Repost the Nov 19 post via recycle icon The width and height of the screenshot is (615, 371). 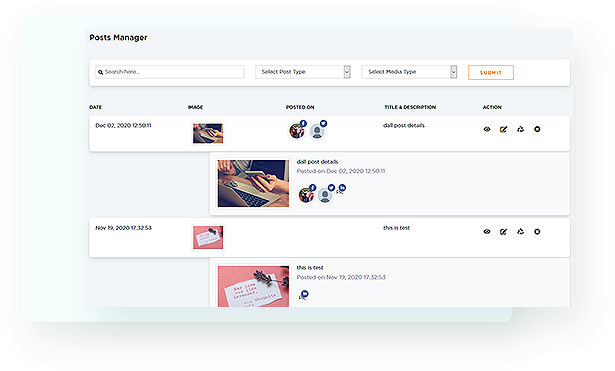[520, 231]
